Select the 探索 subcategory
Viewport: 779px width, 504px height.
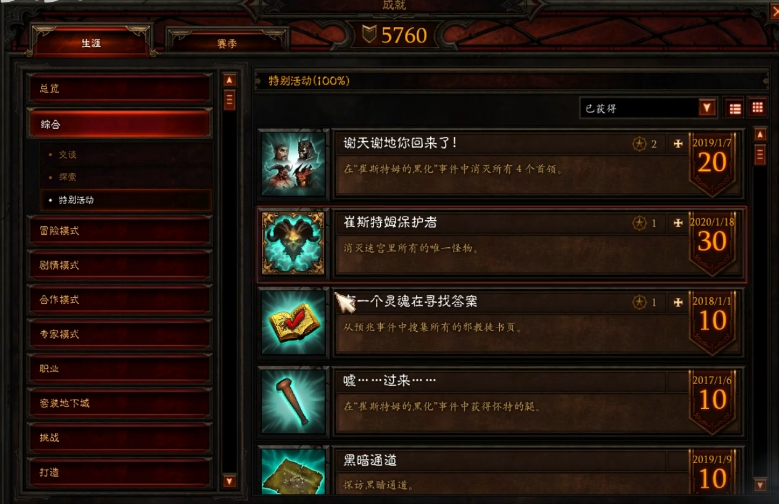click(x=68, y=177)
